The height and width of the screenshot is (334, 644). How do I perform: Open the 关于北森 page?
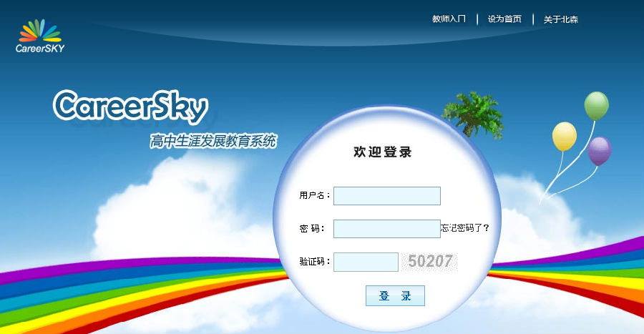[x=560, y=19]
